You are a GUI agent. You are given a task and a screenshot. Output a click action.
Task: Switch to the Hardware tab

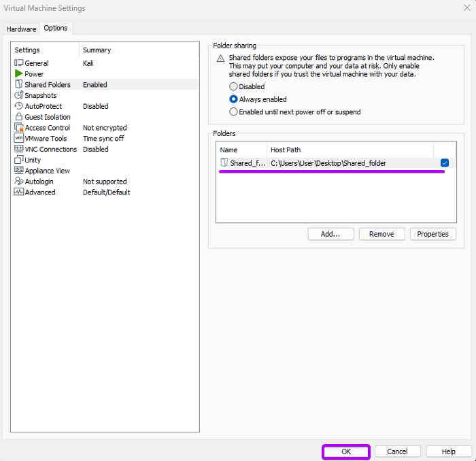point(21,29)
